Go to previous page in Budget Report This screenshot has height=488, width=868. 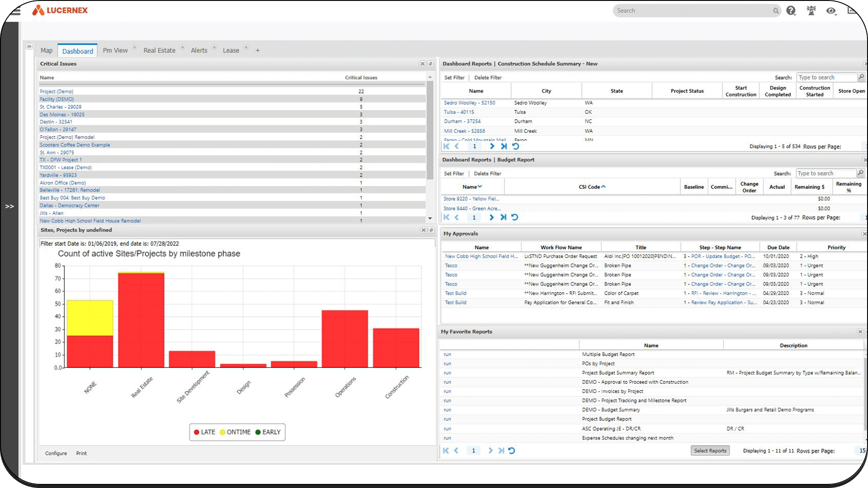[x=457, y=217]
